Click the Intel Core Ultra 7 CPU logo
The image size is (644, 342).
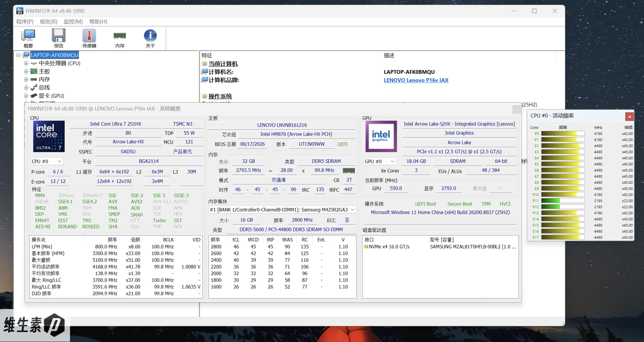pyautogui.click(x=49, y=136)
